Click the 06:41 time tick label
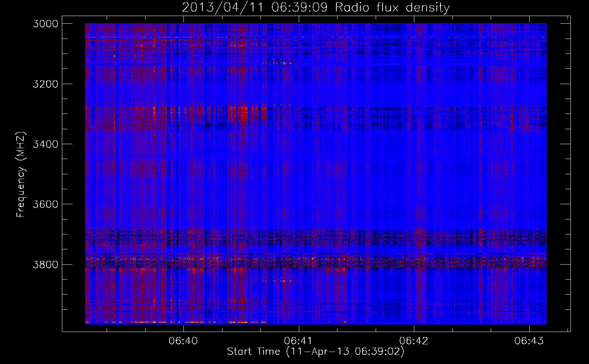Image resolution: width=589 pixels, height=364 pixels. point(299,341)
